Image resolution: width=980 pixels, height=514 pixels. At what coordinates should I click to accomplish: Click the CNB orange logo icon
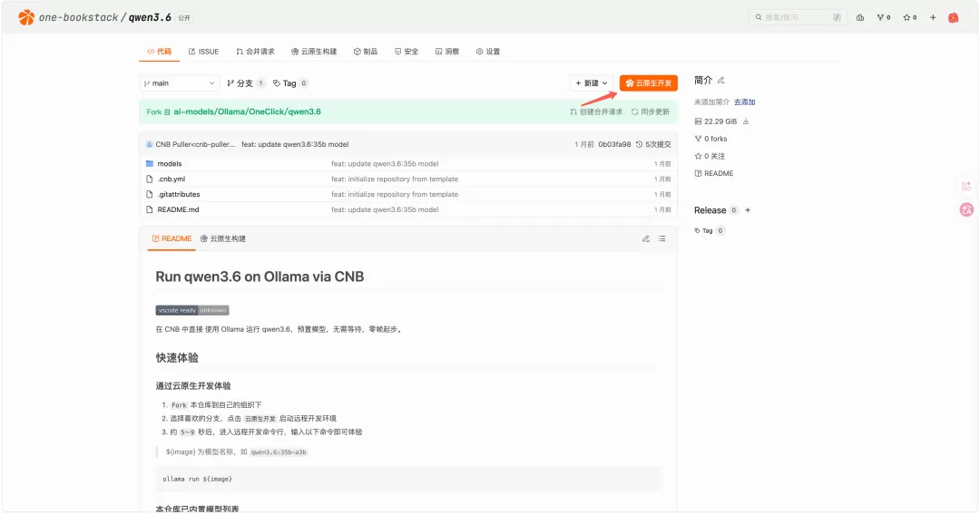(26, 17)
